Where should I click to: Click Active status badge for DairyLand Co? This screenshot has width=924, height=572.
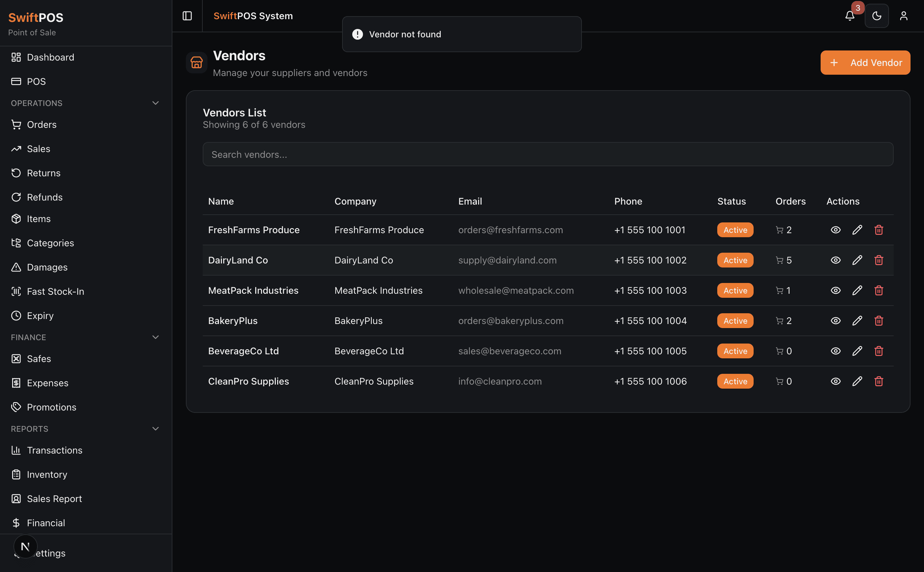pyautogui.click(x=735, y=260)
